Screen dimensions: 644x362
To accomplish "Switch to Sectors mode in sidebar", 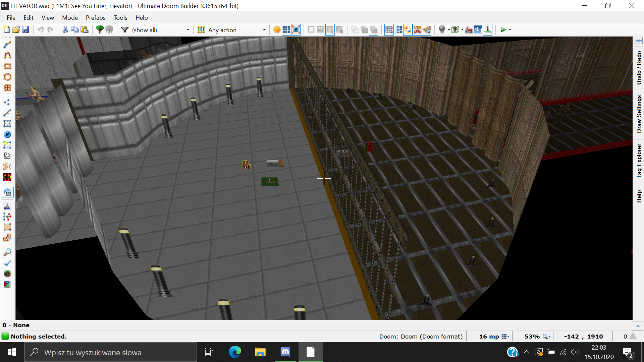I will [7, 124].
